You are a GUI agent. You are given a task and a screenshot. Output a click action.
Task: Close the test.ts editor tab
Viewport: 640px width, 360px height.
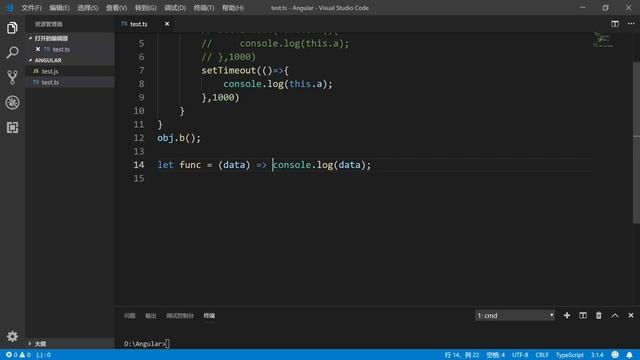click(167, 24)
